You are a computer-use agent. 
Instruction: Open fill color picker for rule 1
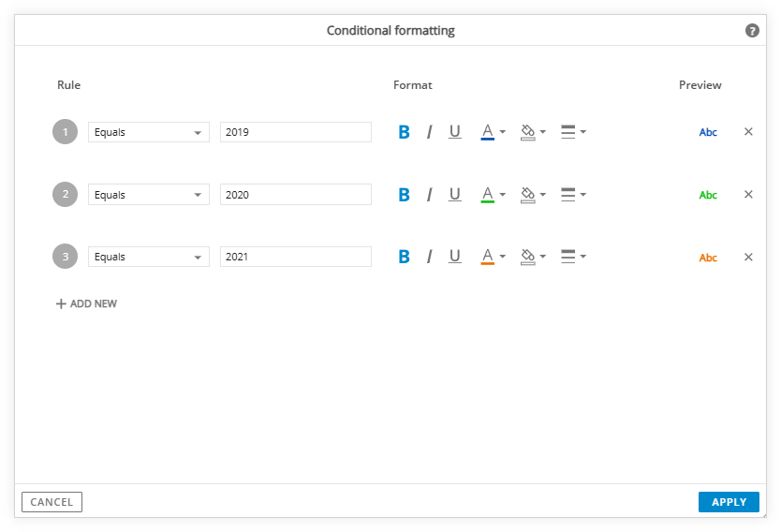click(x=533, y=132)
